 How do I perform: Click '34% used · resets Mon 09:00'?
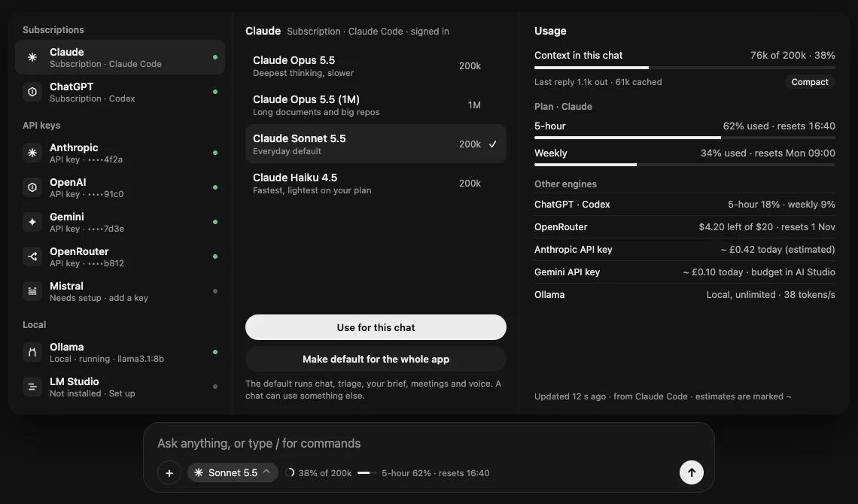point(768,153)
